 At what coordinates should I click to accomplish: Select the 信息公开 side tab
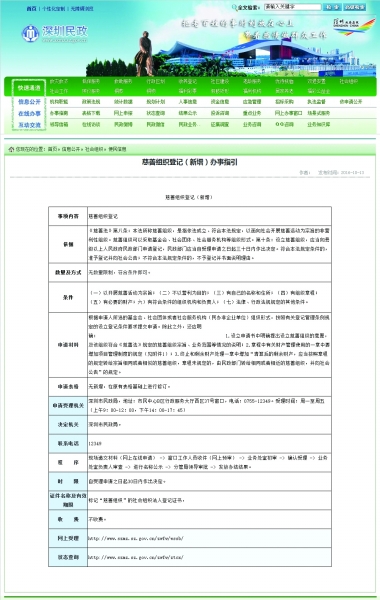pos(29,102)
